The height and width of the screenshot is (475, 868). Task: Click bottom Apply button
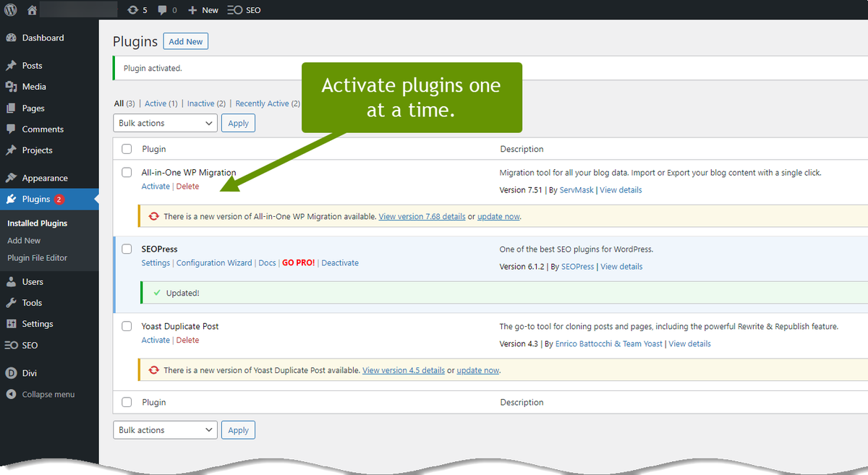pyautogui.click(x=238, y=430)
